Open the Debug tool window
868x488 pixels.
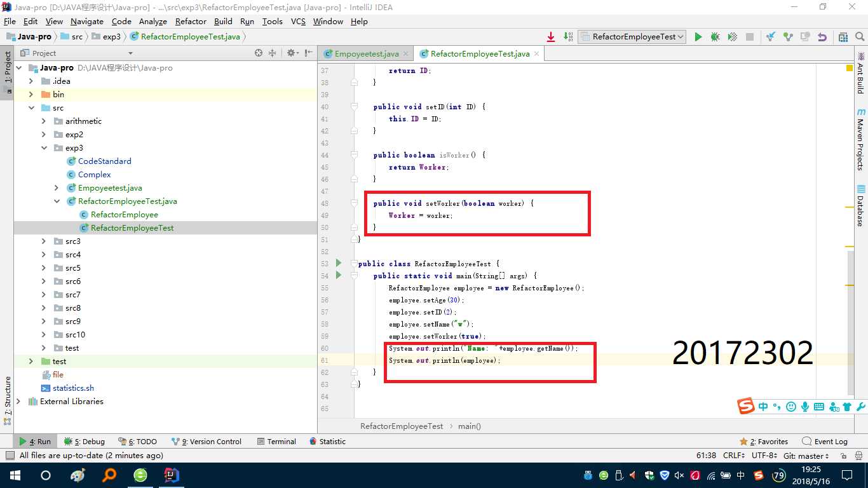84,442
